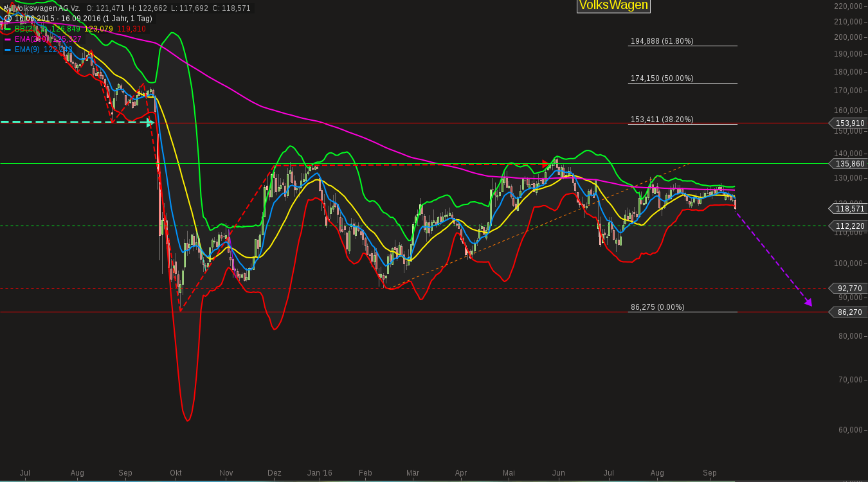Click the 80,000 price axis label
868x482 pixels.
coord(849,336)
